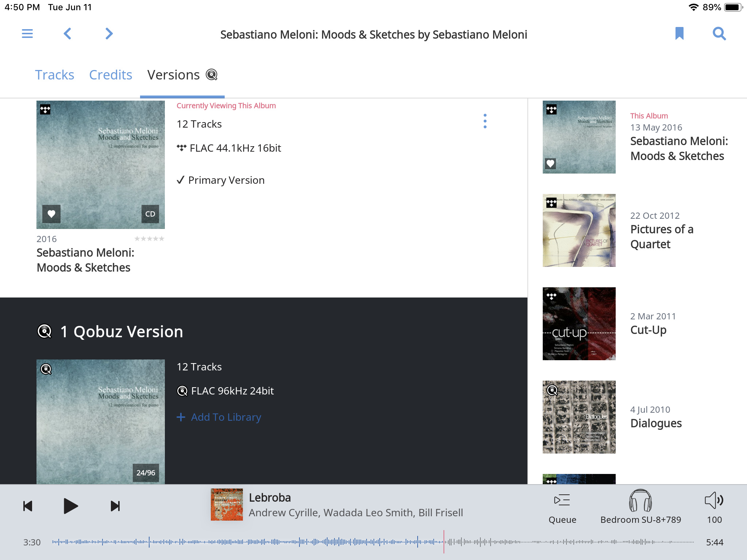The width and height of the screenshot is (747, 560).
Task: Go back with the left arrow
Action: [x=67, y=34]
